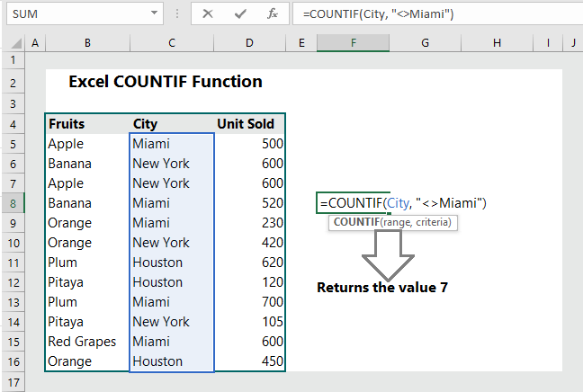Select column F header
This screenshot has height=392, width=583.
354,43
